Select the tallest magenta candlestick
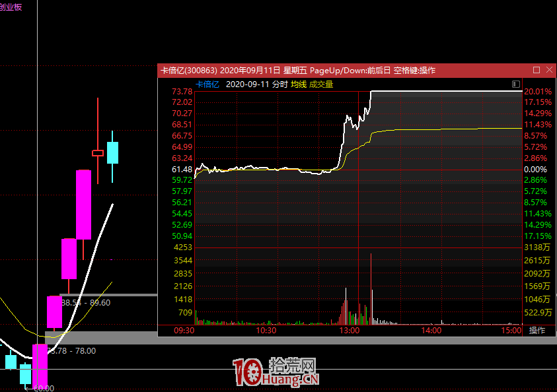The height and width of the screenshot is (392, 557). coord(83,205)
